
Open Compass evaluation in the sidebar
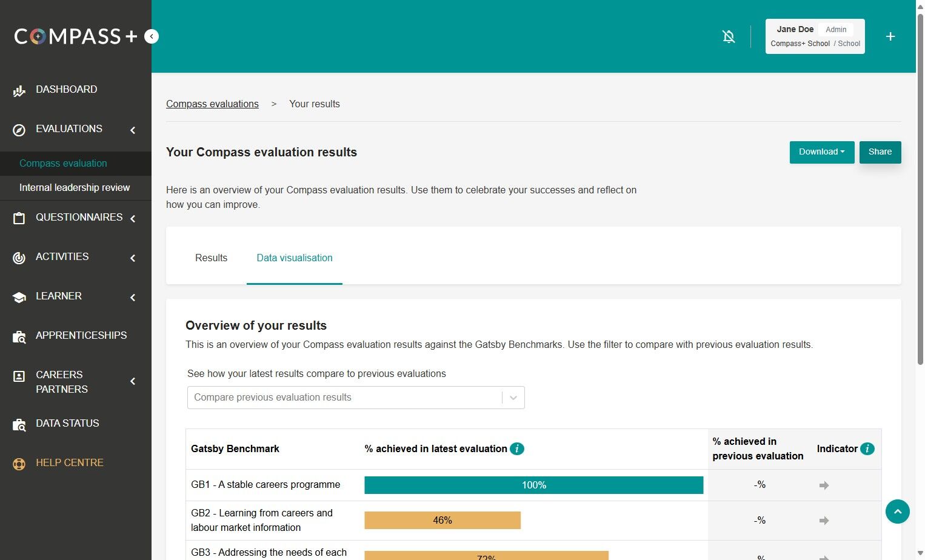[x=63, y=163]
